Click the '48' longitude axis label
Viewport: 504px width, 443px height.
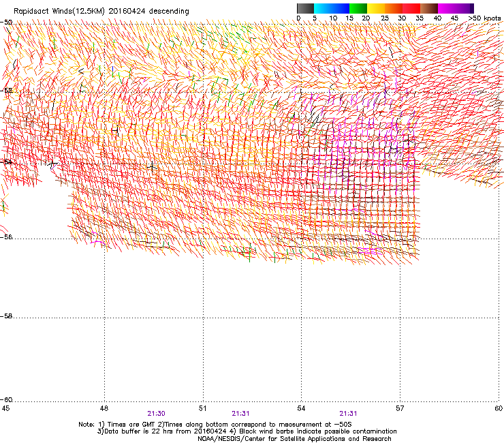point(104,408)
